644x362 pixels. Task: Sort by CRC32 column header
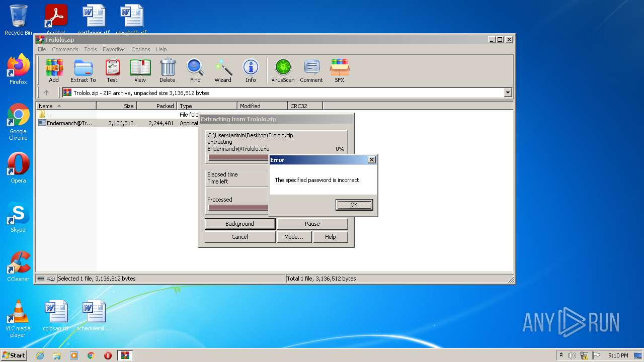click(x=305, y=106)
